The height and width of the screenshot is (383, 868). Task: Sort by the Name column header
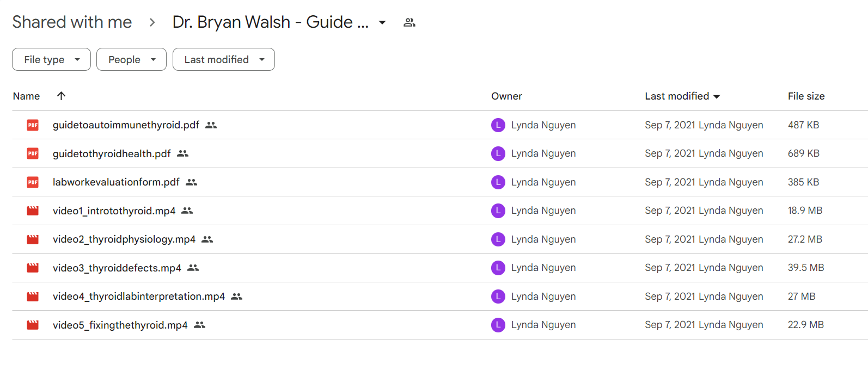coord(26,96)
